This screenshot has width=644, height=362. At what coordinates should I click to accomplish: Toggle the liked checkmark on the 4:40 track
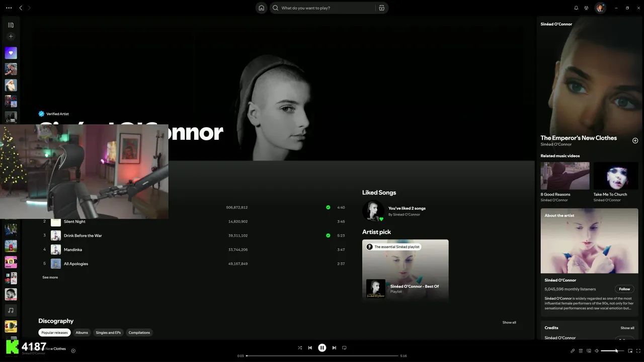[328, 207]
